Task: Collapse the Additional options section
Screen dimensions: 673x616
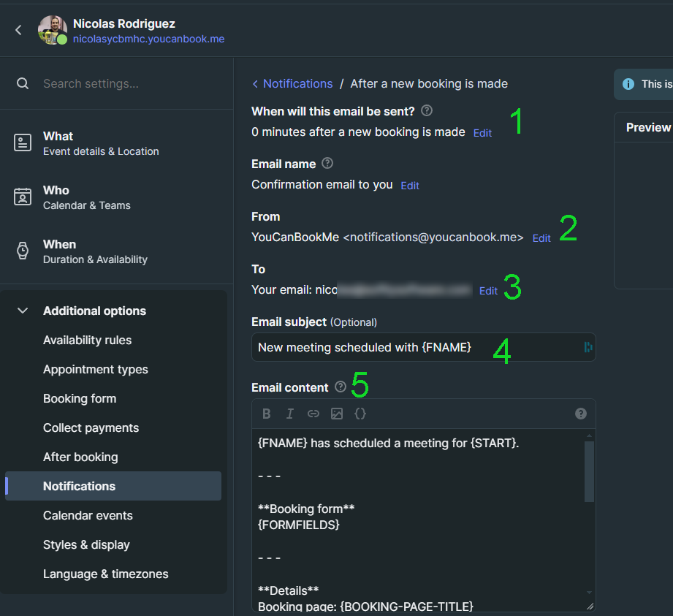Action: 23,311
